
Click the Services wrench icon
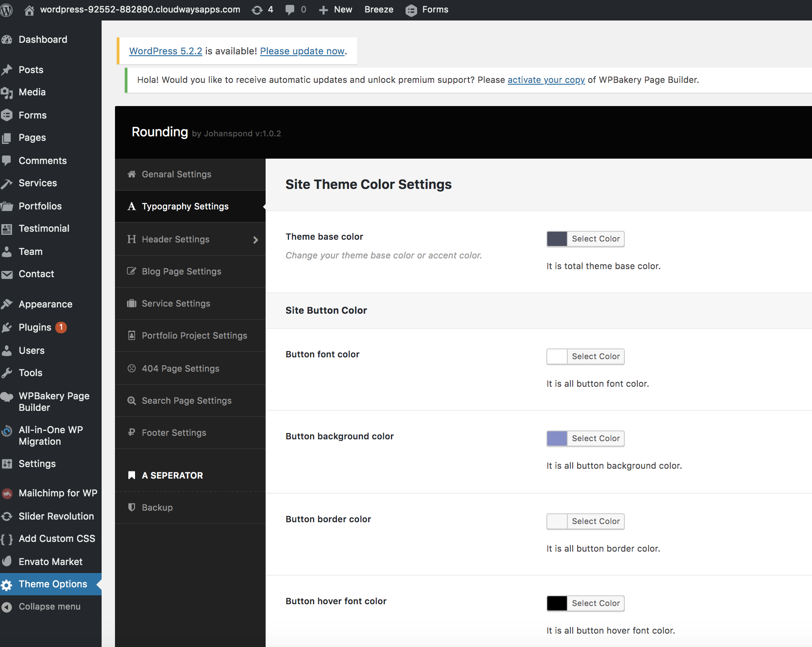pyautogui.click(x=7, y=183)
